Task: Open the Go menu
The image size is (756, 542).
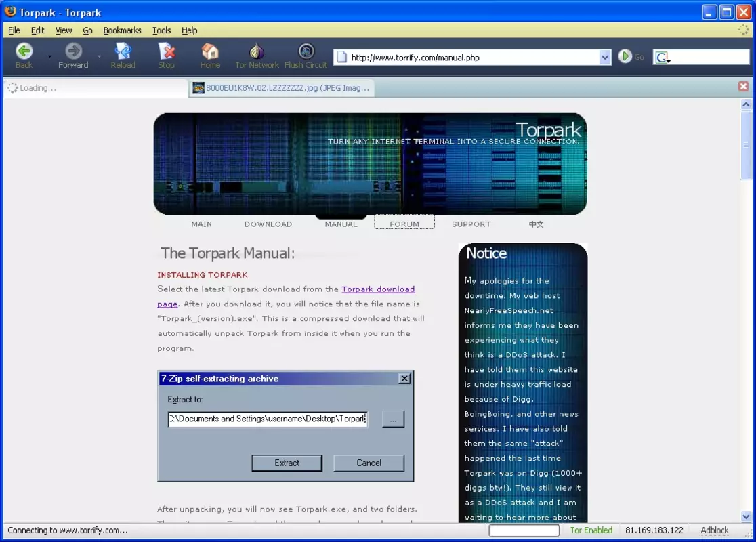Action: [x=87, y=30]
